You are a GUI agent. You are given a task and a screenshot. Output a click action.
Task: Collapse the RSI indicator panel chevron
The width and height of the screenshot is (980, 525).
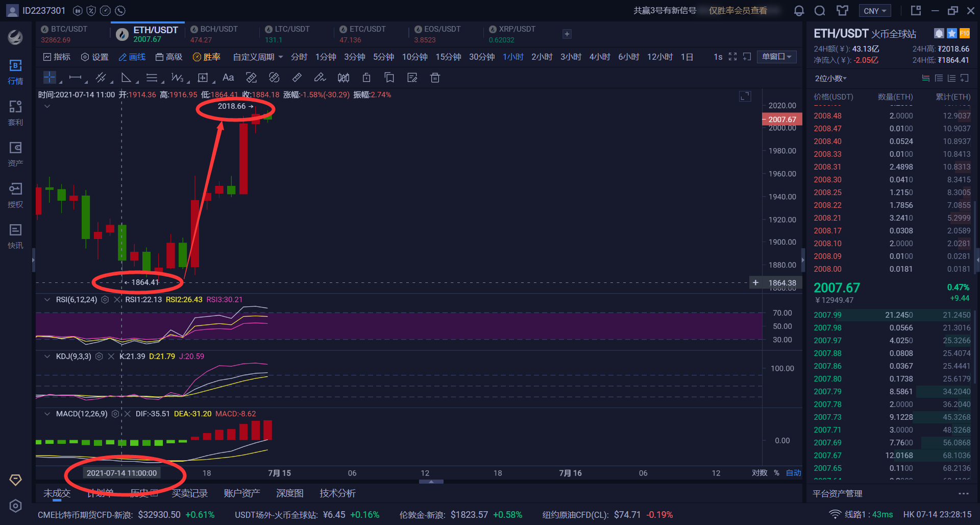pos(47,300)
